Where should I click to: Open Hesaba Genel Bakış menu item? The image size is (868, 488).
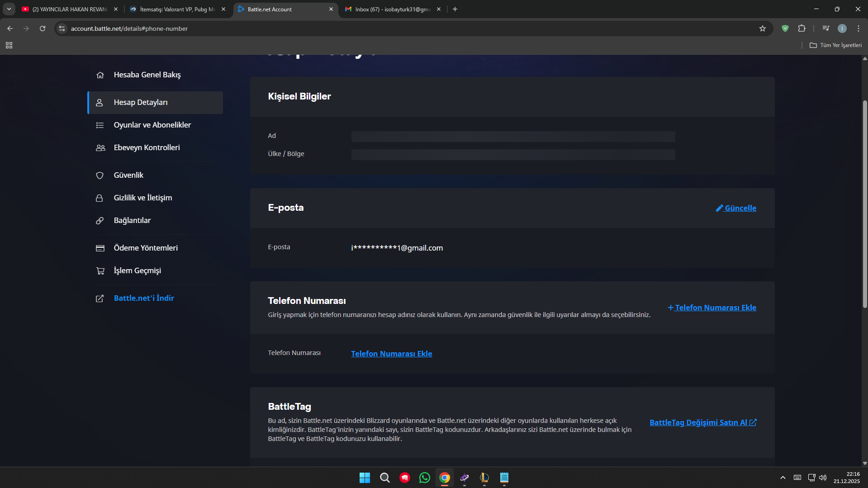(x=147, y=75)
